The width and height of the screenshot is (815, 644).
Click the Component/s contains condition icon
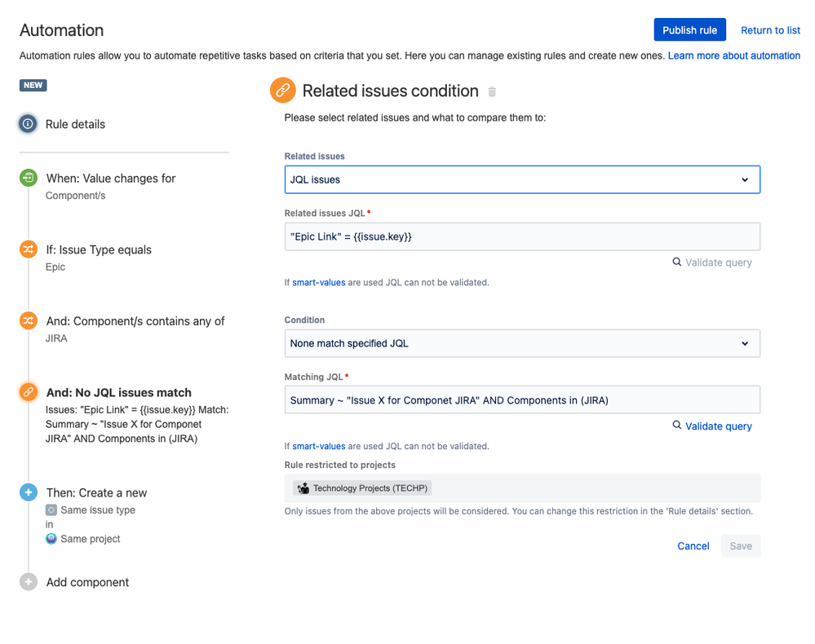(29, 320)
